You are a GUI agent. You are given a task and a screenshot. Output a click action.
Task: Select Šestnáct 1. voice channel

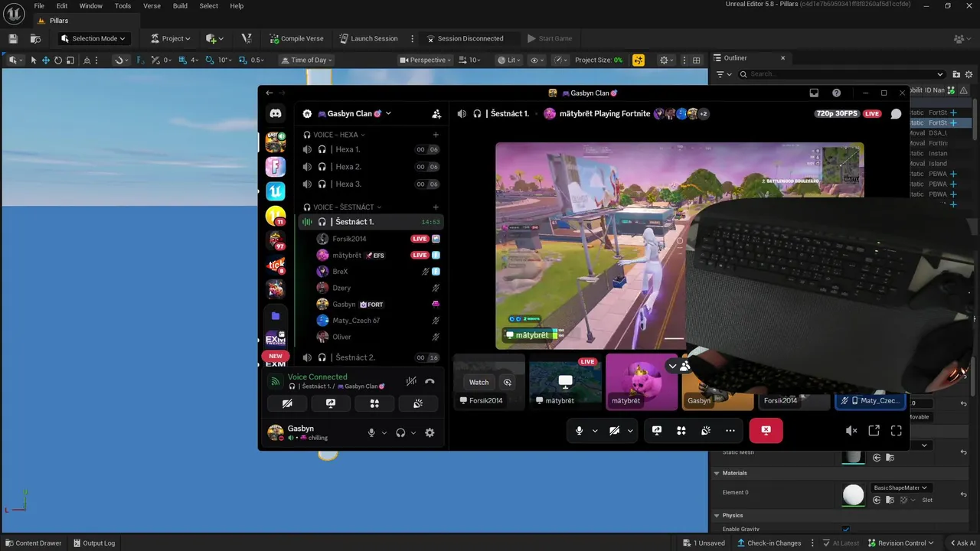(371, 222)
